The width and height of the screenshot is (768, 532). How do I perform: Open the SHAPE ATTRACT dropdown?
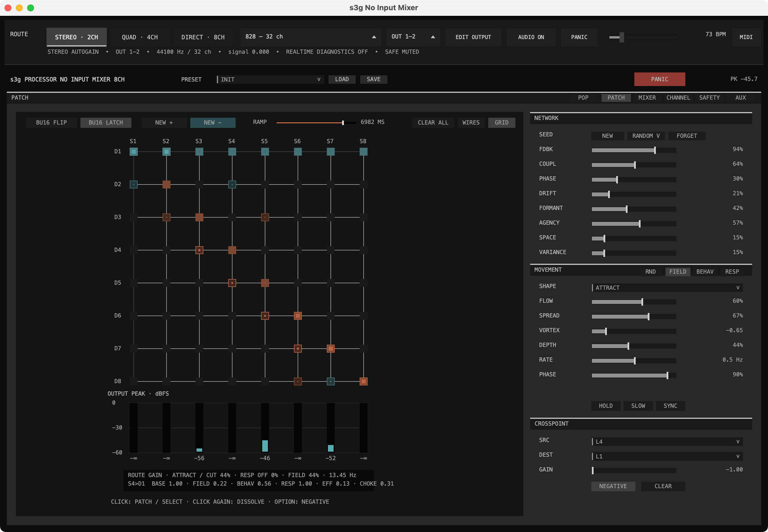[667, 288]
